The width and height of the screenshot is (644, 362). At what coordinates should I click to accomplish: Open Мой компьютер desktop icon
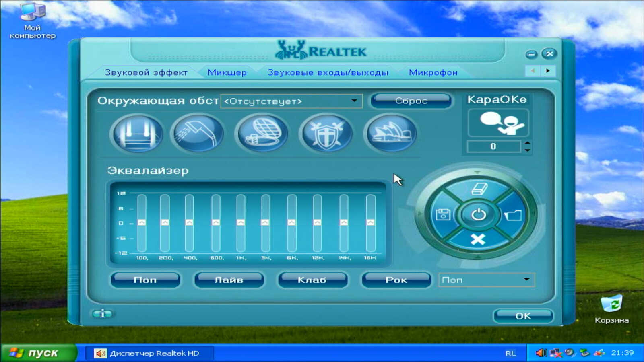click(33, 22)
